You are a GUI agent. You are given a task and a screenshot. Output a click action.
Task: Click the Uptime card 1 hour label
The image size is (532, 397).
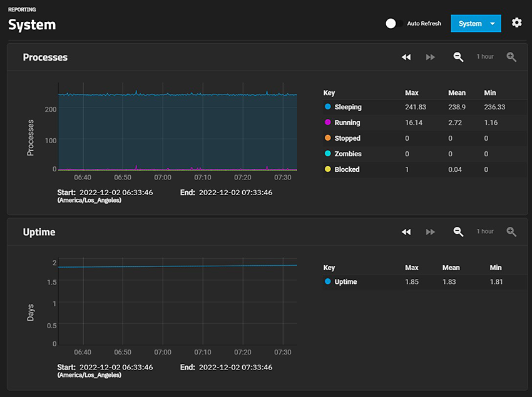point(485,231)
